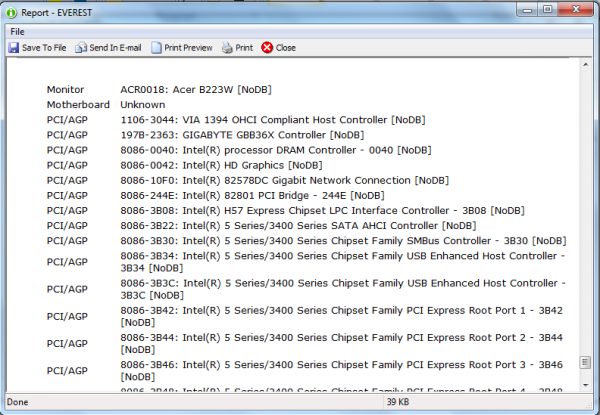Select the 8086-3B3C USB Enhanced Host Controller line

(343, 289)
